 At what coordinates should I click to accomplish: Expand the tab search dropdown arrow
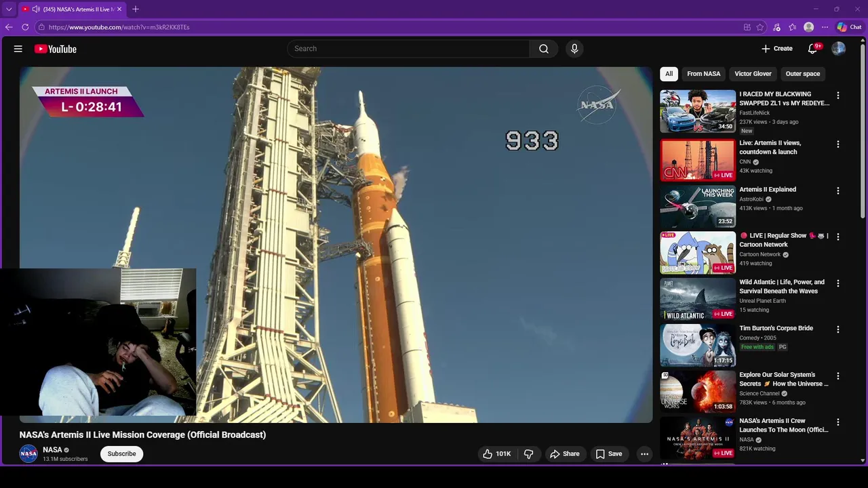pos(9,9)
